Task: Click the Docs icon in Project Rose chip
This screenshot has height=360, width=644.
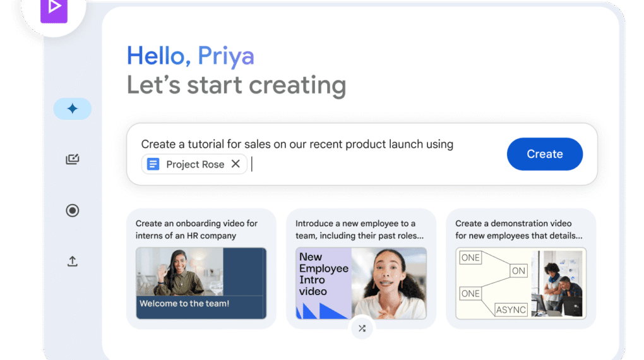Action: click(153, 164)
